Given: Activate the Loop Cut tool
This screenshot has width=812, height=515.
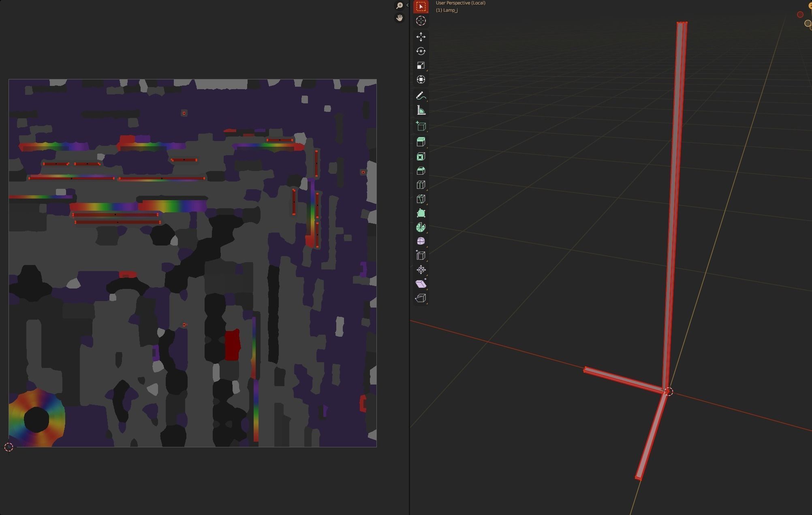Looking at the screenshot, I should click(421, 185).
